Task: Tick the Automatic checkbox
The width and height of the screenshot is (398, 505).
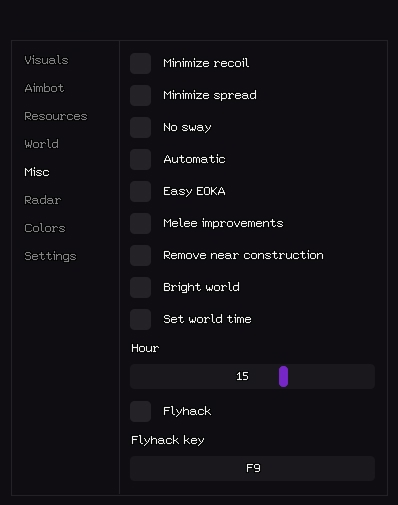Action: (x=140, y=159)
